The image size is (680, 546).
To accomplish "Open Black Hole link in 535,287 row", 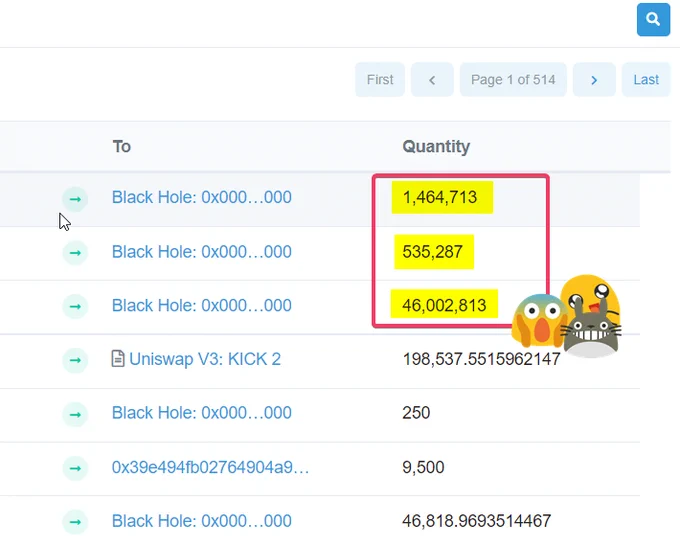I will 202,252.
